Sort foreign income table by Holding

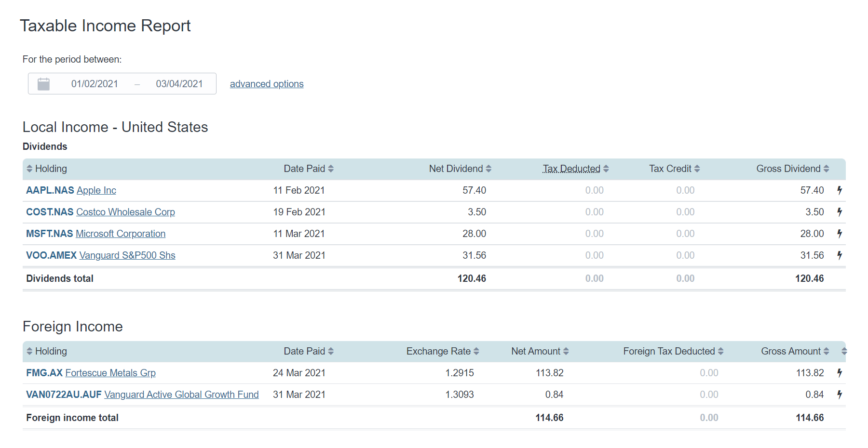(x=47, y=351)
